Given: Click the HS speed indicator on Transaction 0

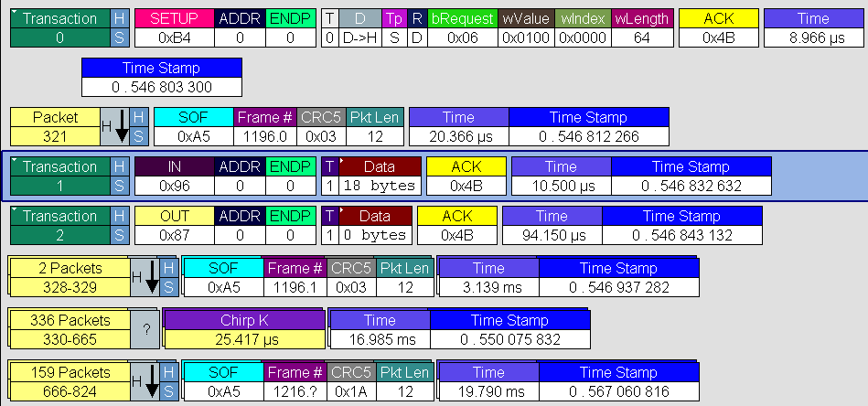Looking at the screenshot, I should (x=119, y=28).
